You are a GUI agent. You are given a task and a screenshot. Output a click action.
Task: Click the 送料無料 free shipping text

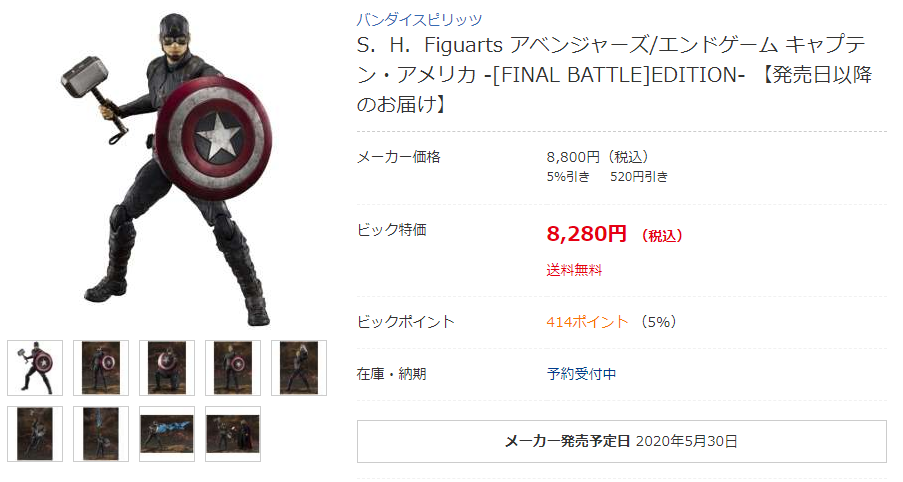pos(574,270)
